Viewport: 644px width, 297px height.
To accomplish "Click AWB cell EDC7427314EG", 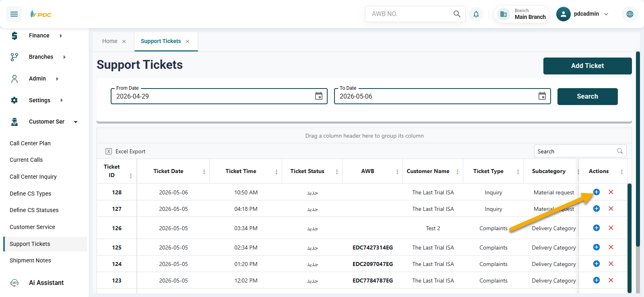I will 373,248.
